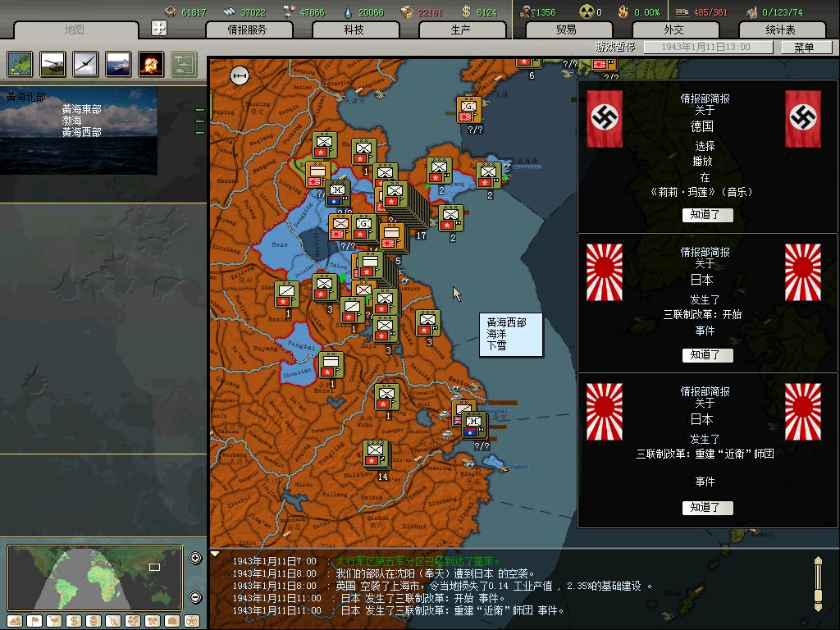Viewport: 840px width, 630px height.
Task: Switch to terrain map mode mountain icon
Action: click(x=15, y=621)
